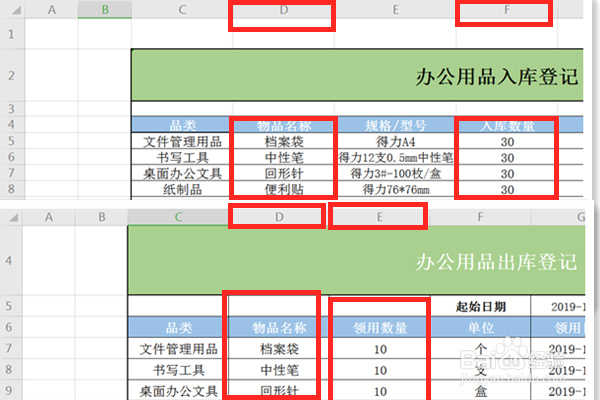This screenshot has height=400, width=600.
Task: Select column A header in 入库登记 sheet
Action: [52, 10]
